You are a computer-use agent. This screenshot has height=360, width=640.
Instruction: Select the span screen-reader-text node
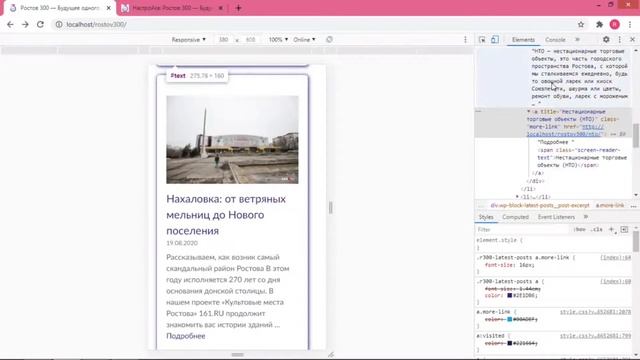tap(582, 158)
